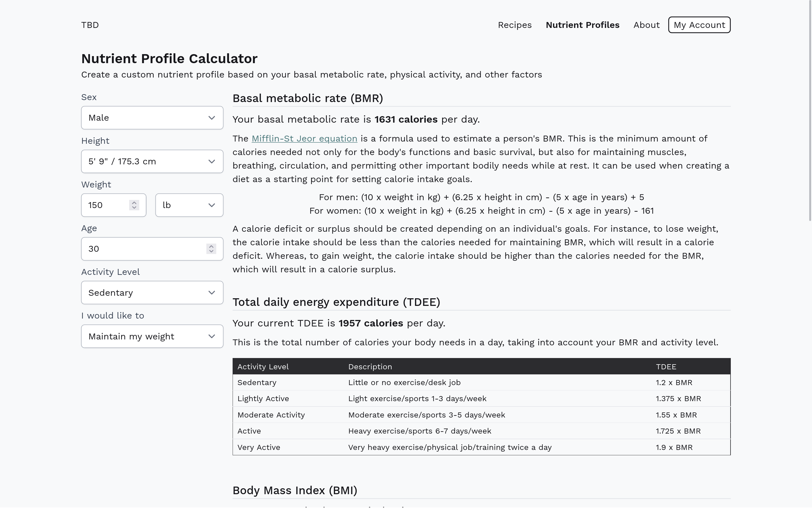Open the weight unit lb dropdown

(x=189, y=205)
